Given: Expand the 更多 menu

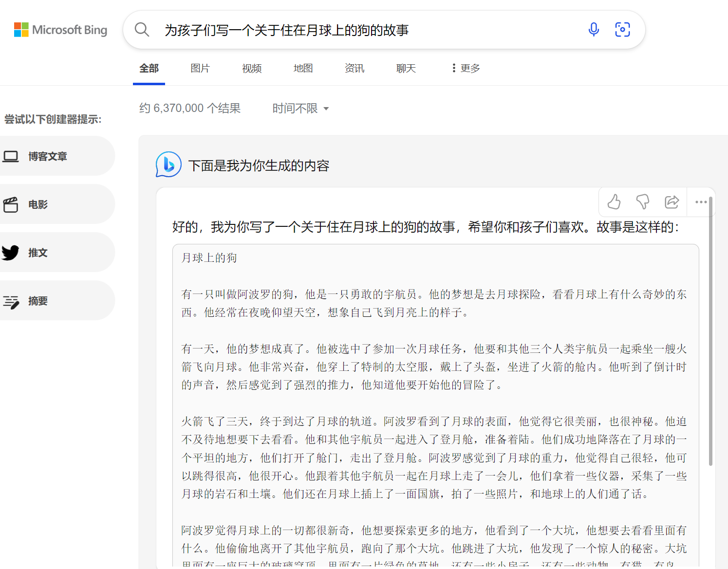Looking at the screenshot, I should 465,68.
